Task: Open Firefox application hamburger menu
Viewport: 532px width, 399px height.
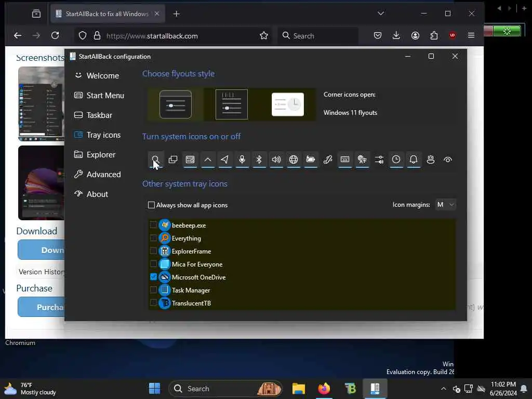Action: [x=471, y=35]
